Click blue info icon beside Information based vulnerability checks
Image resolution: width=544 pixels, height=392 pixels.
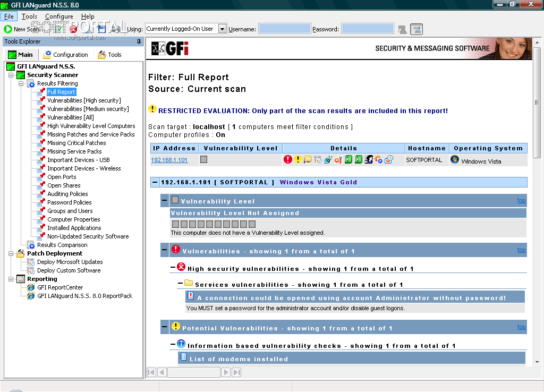181,344
